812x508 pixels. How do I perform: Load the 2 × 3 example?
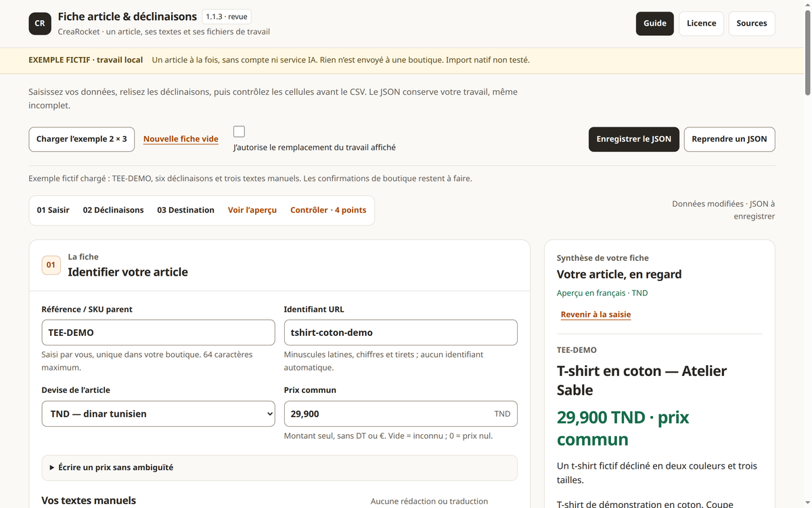[82, 139]
